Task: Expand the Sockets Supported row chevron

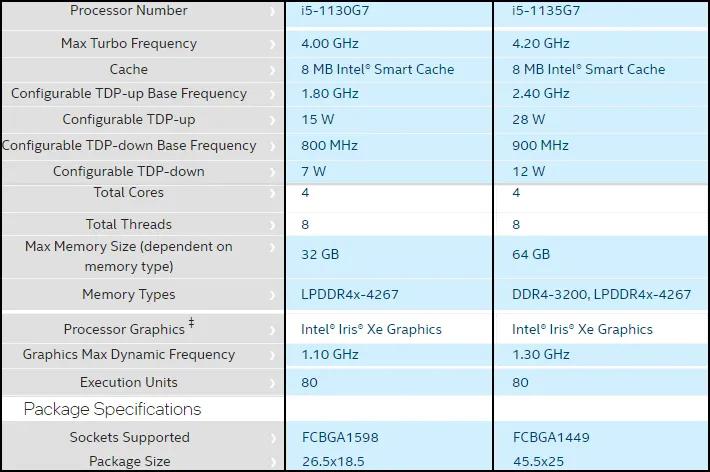Action: [x=273, y=438]
